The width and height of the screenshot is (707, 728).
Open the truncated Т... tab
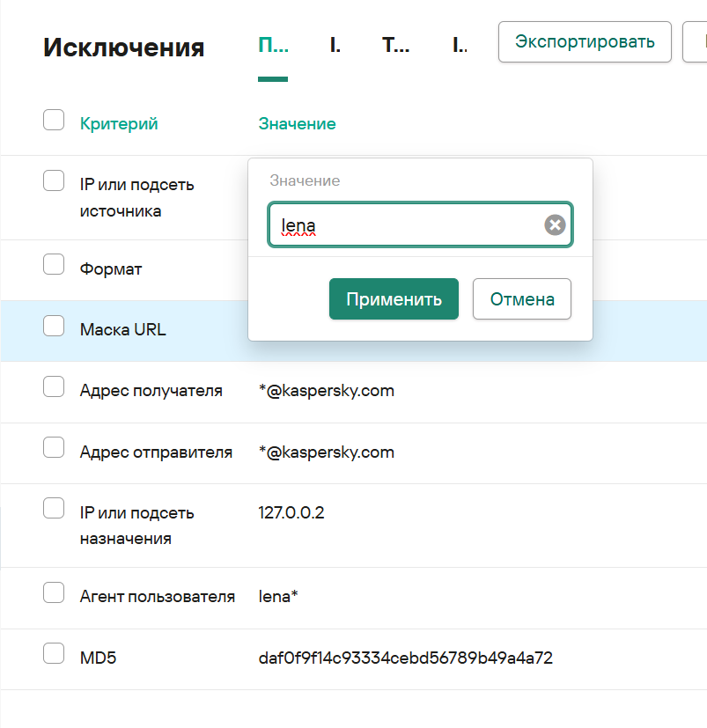pyautogui.click(x=395, y=46)
